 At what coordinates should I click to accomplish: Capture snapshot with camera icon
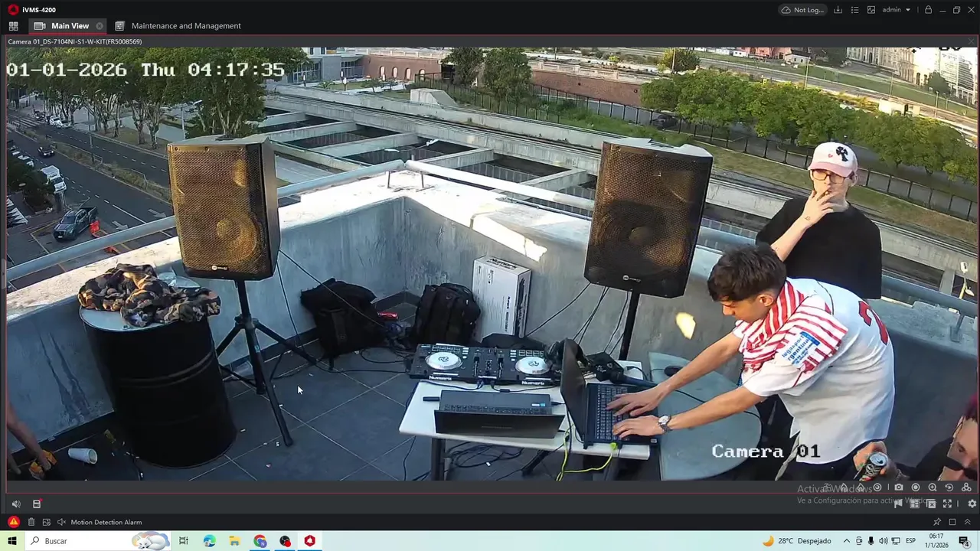click(x=899, y=487)
